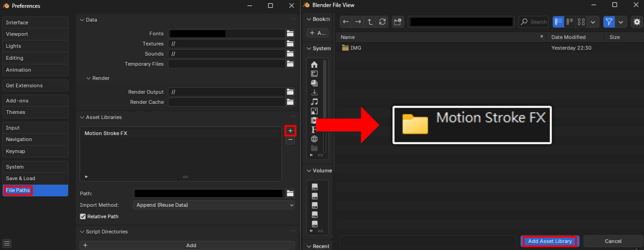
Task: Open Import Method dropdown
Action: point(214,205)
